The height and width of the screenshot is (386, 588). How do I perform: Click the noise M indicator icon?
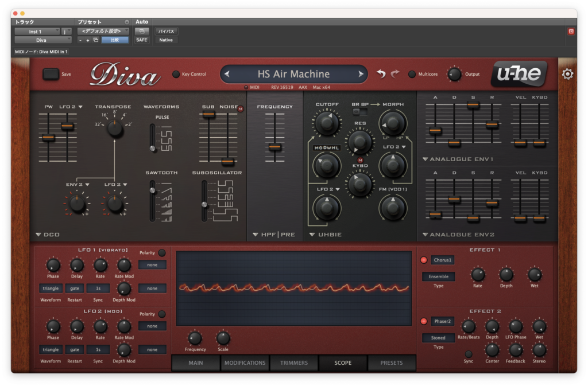coord(241,109)
